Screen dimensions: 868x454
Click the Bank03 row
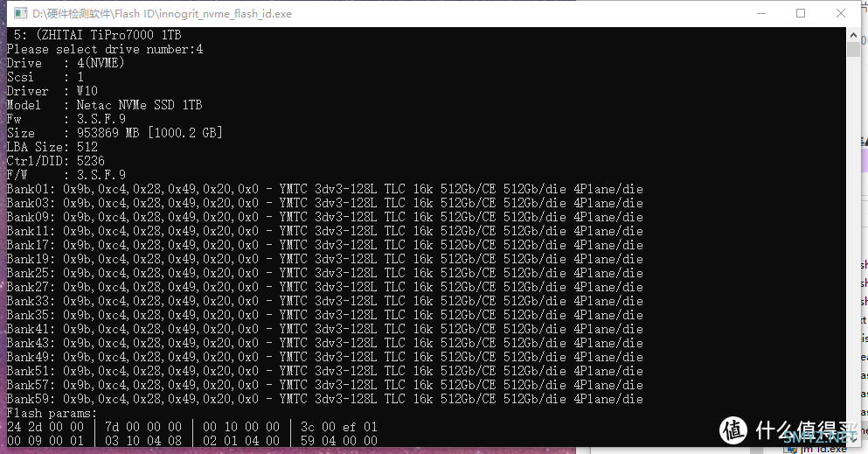[x=324, y=203]
